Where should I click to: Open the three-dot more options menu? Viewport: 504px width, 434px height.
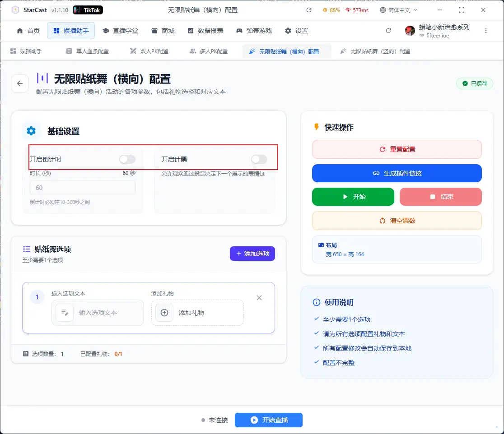[x=486, y=31]
